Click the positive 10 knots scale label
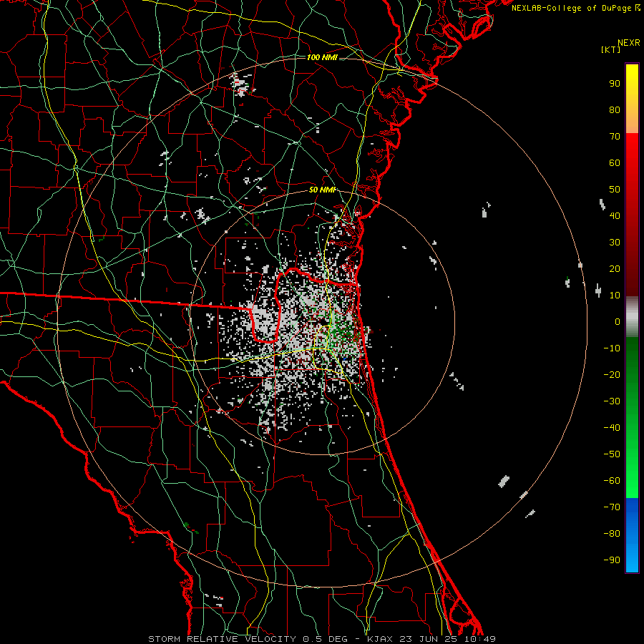This screenshot has height=644, width=644. pos(615,296)
